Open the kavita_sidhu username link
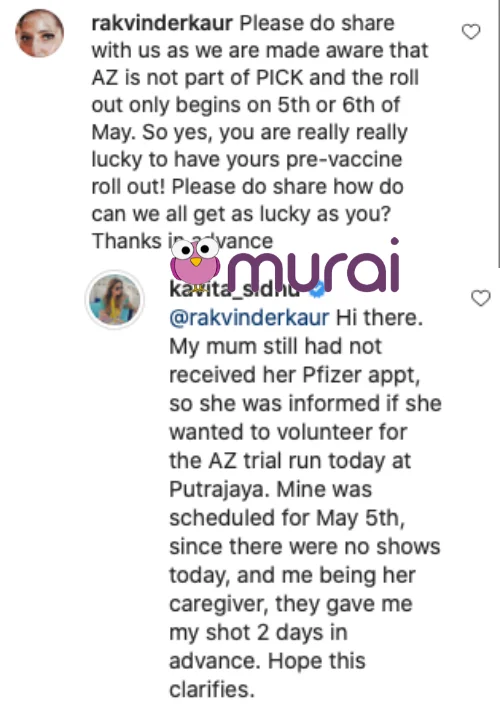This screenshot has width=500, height=721. pos(235,290)
